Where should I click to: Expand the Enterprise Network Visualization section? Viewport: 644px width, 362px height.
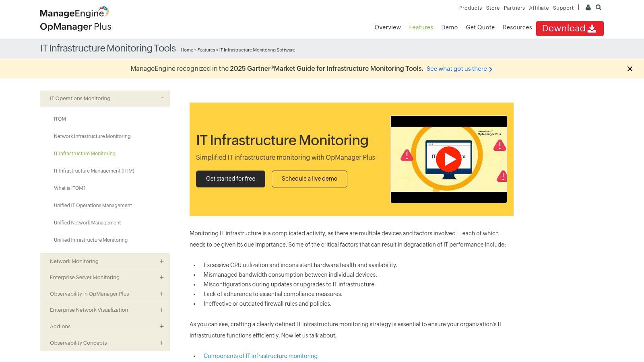[x=105, y=310]
